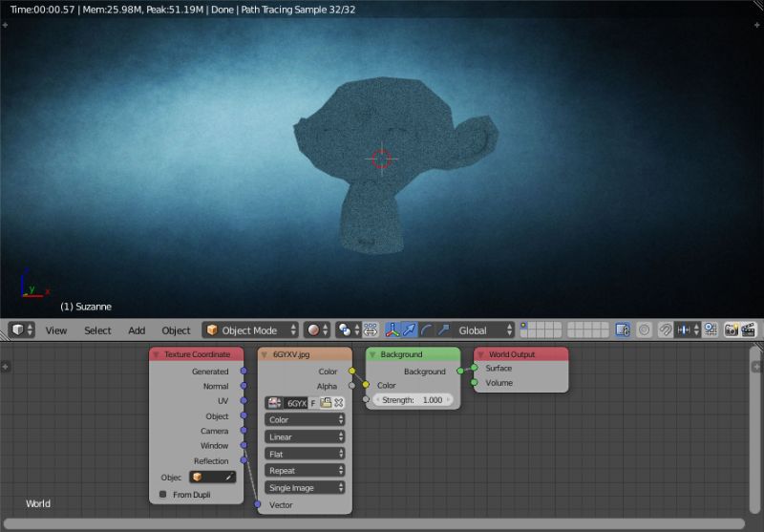Open the viewport shading selector
Viewport: 764px width, 532px height.
[x=317, y=330]
